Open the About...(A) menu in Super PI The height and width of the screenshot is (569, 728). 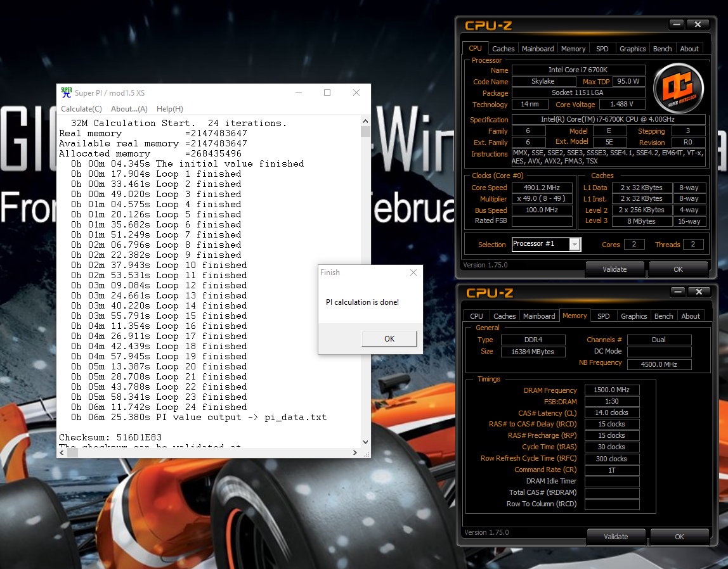click(129, 109)
